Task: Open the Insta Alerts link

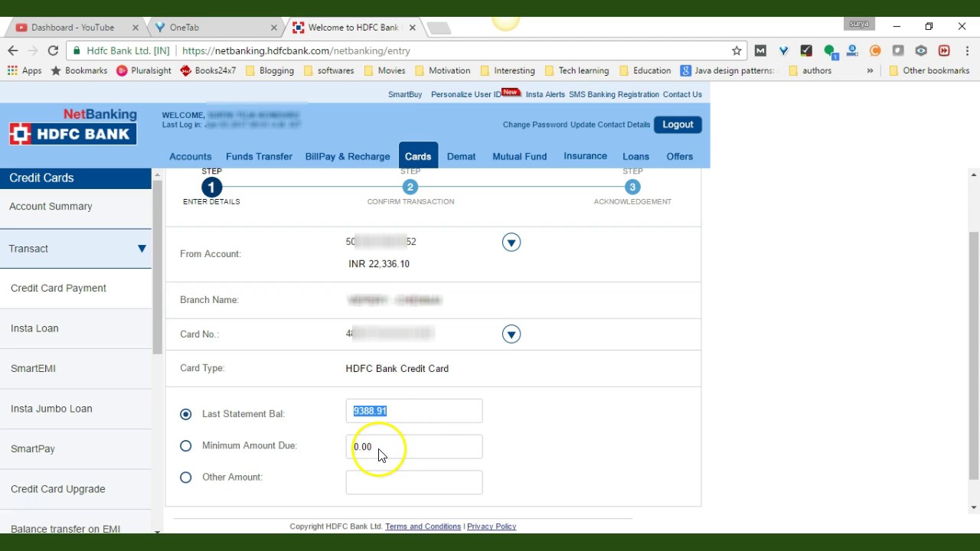Action: [x=545, y=94]
